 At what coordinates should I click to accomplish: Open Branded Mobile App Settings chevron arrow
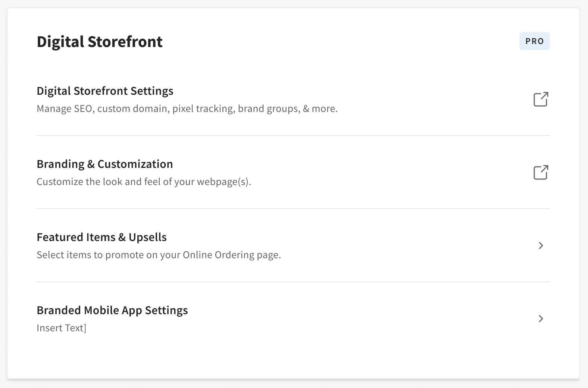click(541, 319)
